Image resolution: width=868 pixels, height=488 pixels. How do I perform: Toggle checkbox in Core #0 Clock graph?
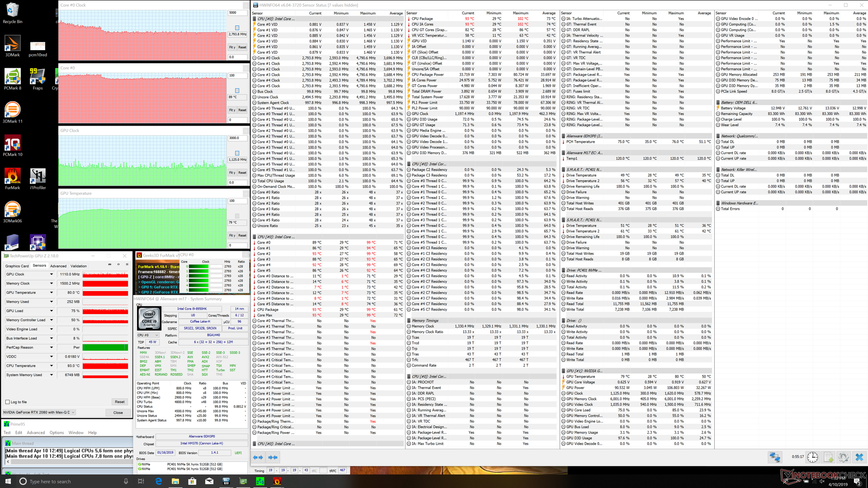pos(237,28)
